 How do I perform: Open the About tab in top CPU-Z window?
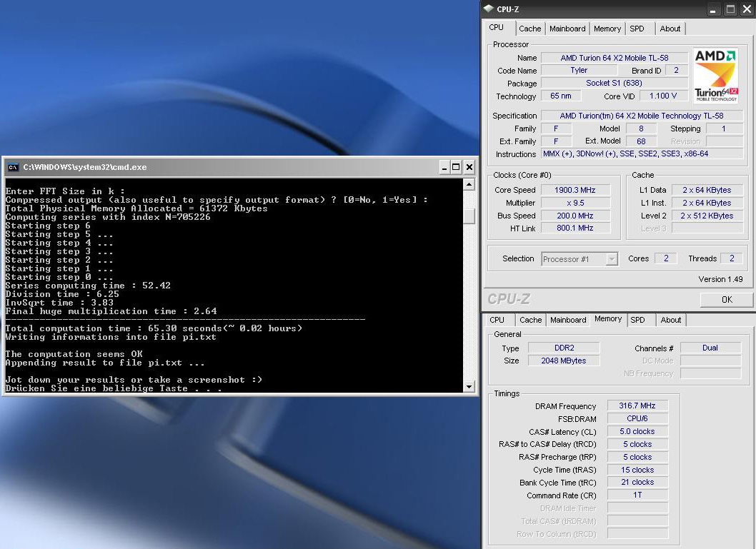point(670,29)
